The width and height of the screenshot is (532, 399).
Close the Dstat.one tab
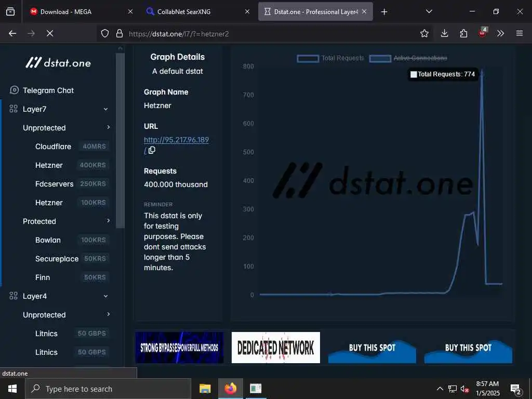tap(364, 11)
